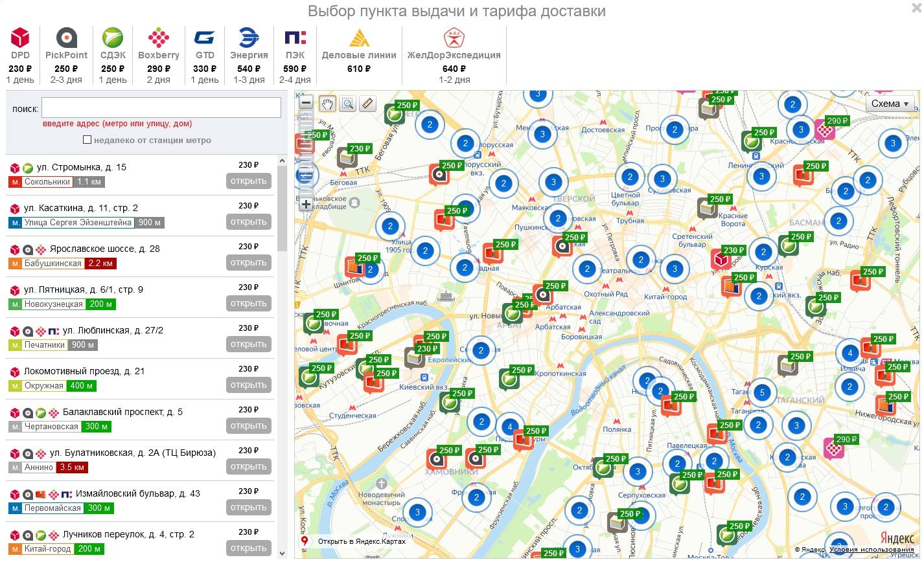924x562 pixels.
Task: Click the Бабушкинская metro station label
Action: 52,264
